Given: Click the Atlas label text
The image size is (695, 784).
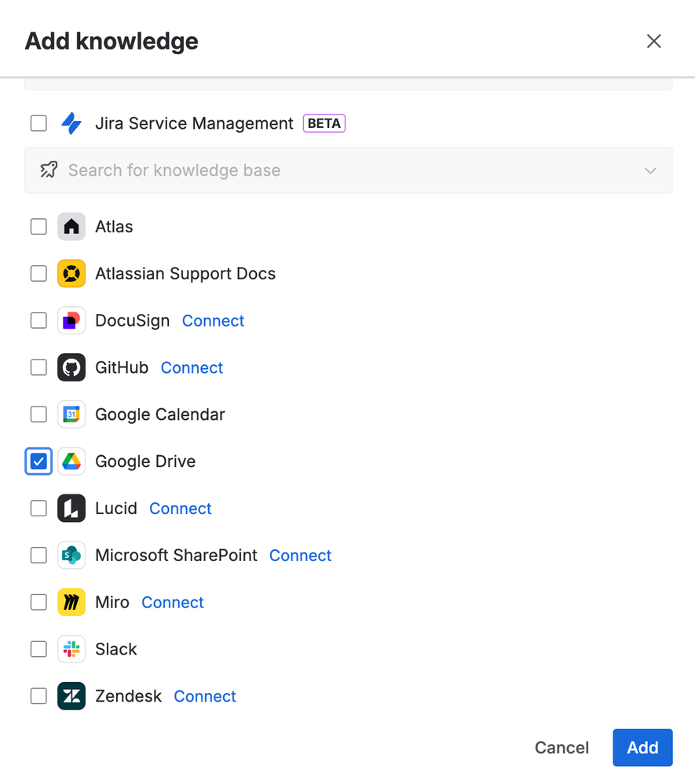Looking at the screenshot, I should coord(114,227).
